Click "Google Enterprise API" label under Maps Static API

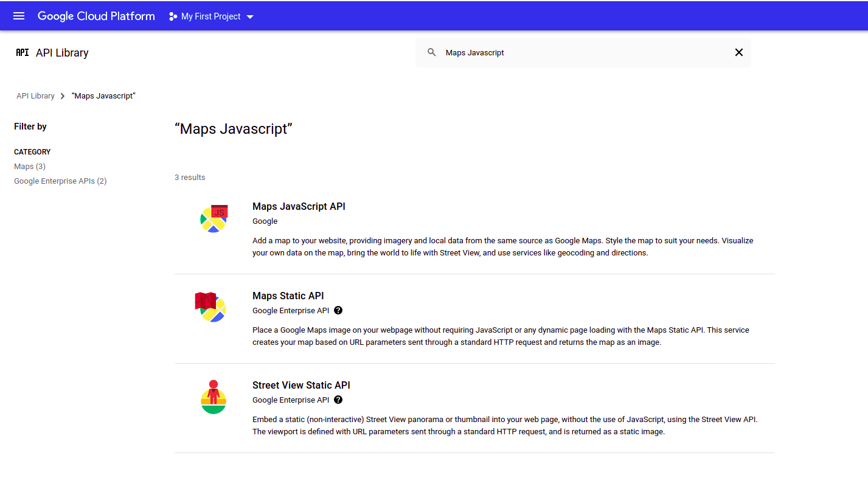tap(291, 311)
